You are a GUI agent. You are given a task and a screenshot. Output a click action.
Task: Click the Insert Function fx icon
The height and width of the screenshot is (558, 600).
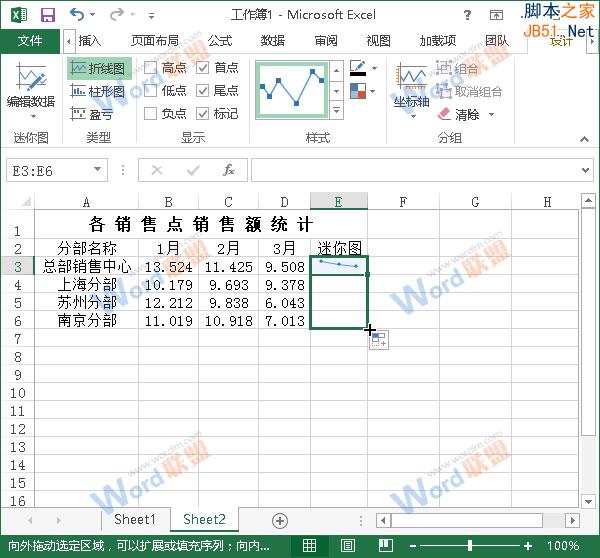click(229, 170)
